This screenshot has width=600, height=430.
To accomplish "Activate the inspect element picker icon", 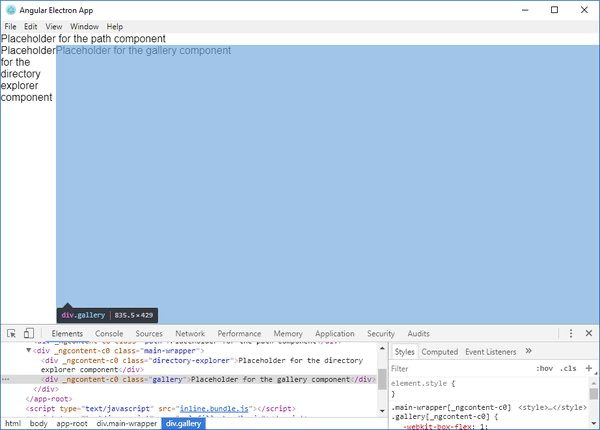I will (x=11, y=334).
